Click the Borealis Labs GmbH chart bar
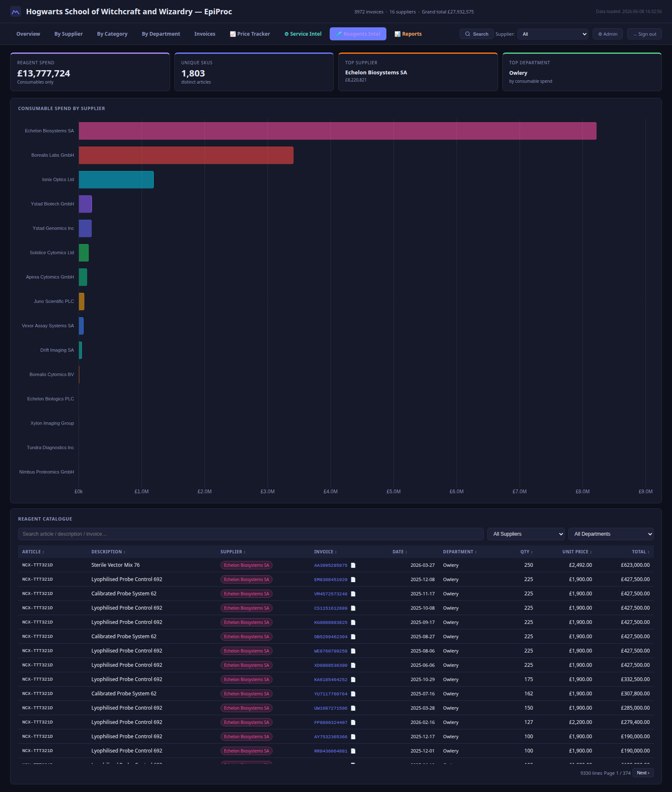This screenshot has height=792, width=672. (x=186, y=155)
